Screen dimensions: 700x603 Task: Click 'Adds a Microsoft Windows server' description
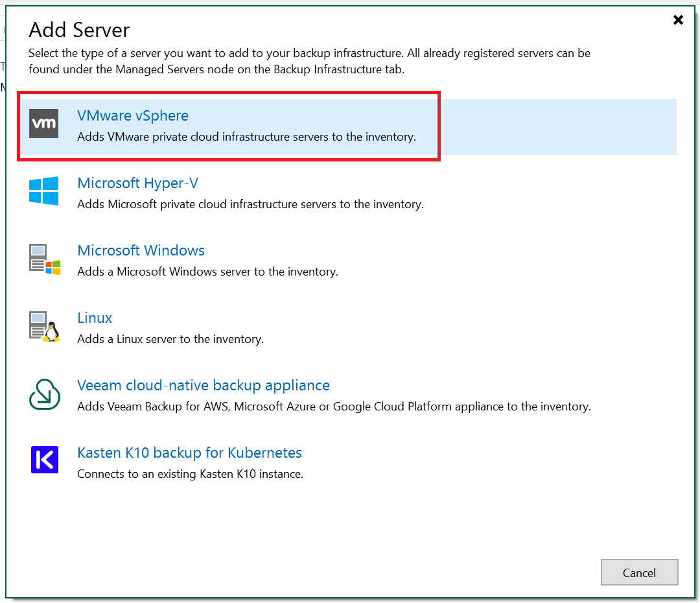click(207, 272)
